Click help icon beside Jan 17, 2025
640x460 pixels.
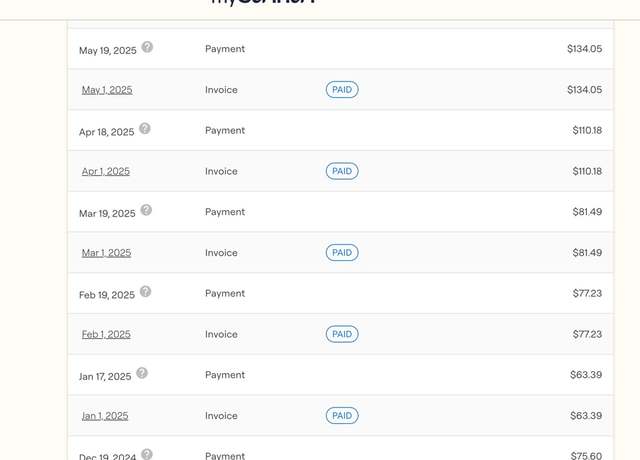point(142,373)
